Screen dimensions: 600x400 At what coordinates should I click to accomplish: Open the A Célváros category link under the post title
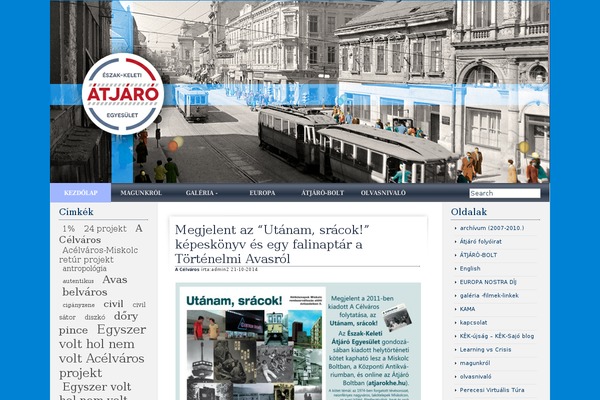(187, 269)
